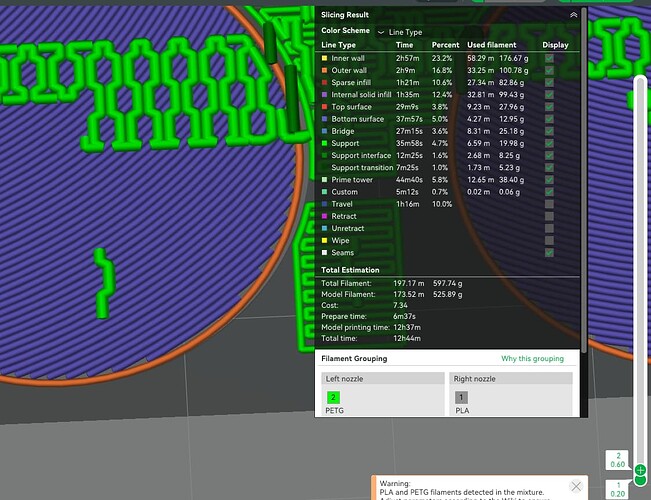Toggle Seams display checkbox

549,252
